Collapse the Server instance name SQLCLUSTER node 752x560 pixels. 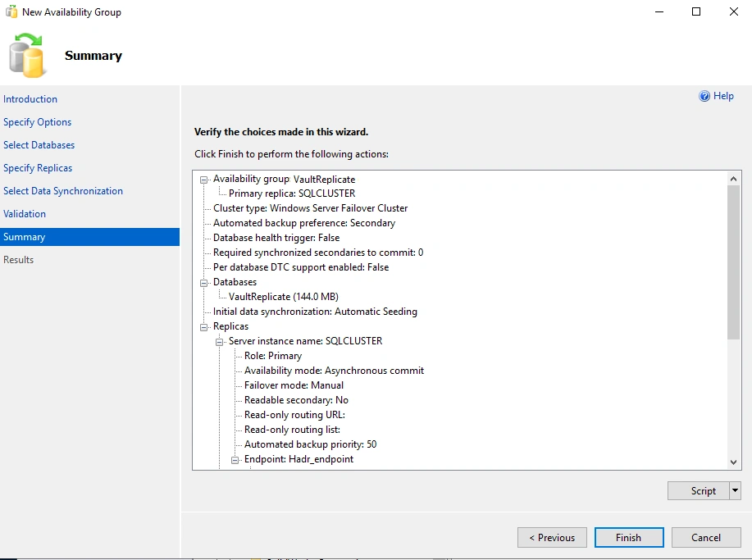pos(220,341)
